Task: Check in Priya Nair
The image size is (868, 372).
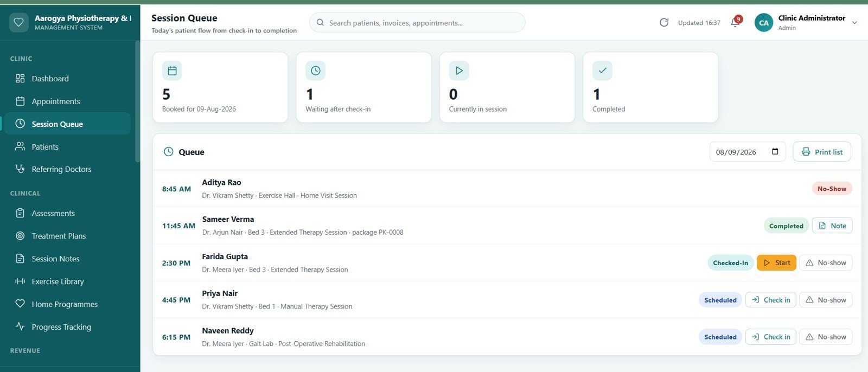Action: coord(771,300)
